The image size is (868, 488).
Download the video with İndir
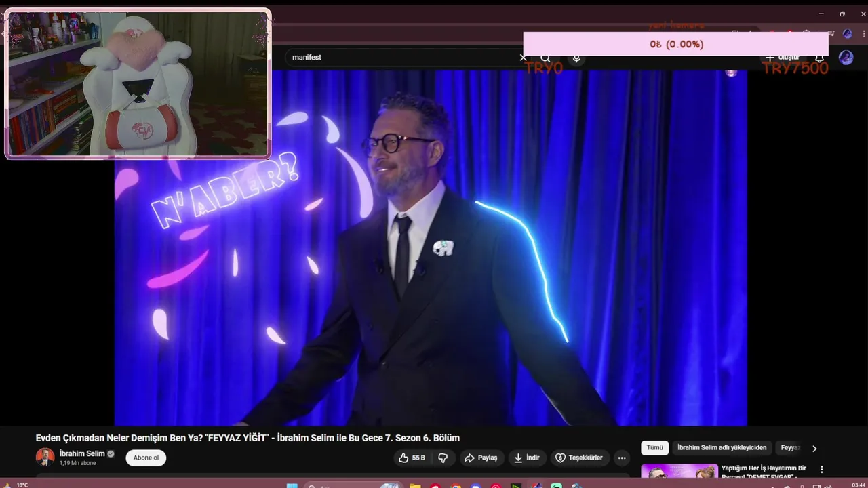[x=526, y=458]
